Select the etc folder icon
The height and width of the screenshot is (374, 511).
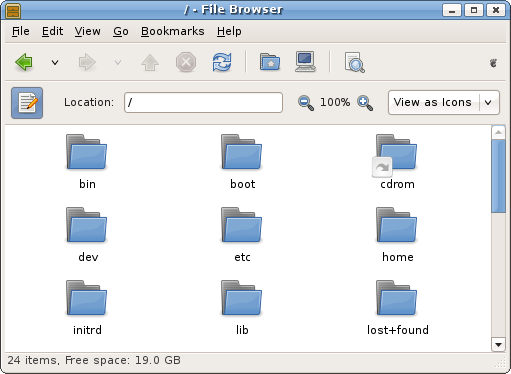(242, 225)
